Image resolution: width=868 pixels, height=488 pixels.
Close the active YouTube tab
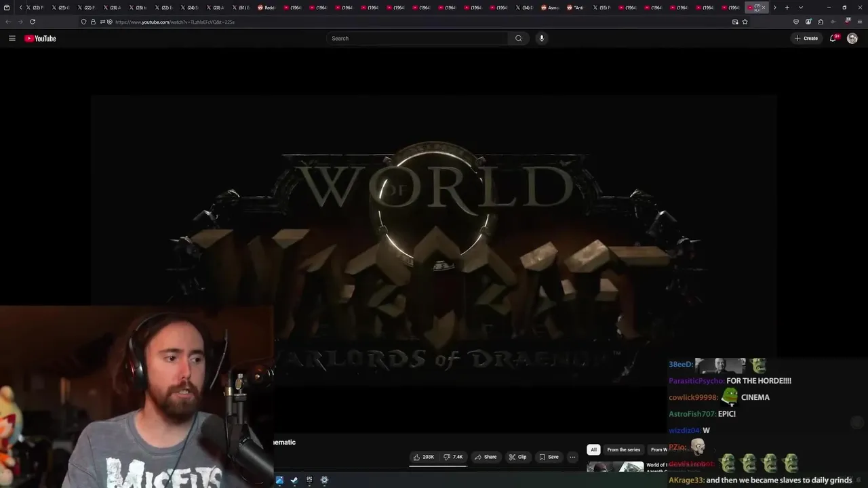[x=764, y=7]
